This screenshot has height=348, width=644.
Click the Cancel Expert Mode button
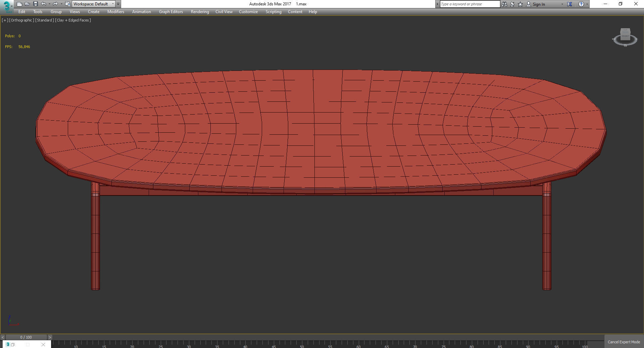pos(624,342)
